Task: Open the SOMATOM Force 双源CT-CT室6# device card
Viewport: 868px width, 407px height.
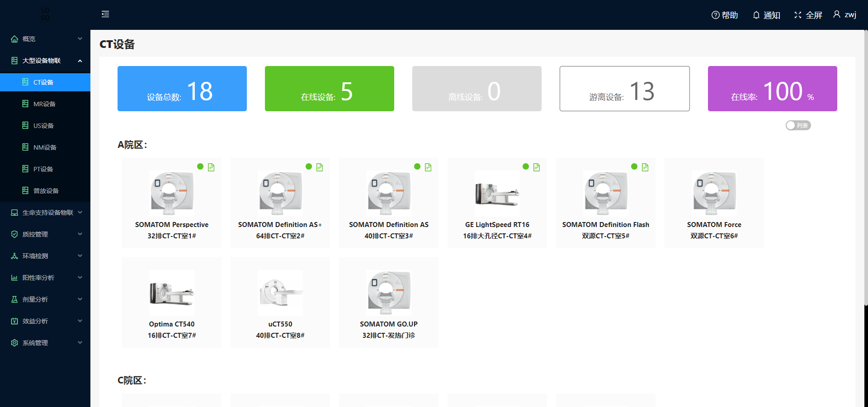Action: (714, 203)
